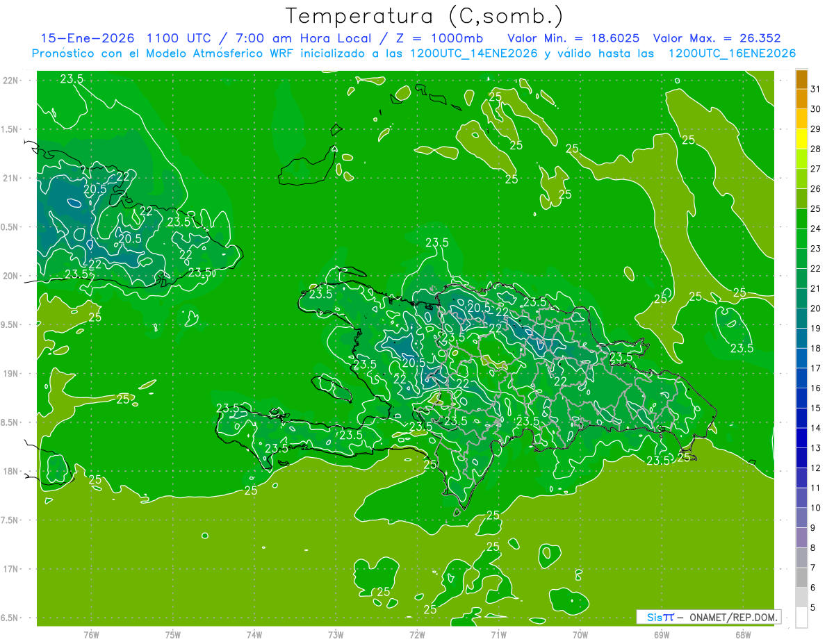Pick the dark orange swatch above 31
Screen dimensions: 834x644
click(x=801, y=79)
